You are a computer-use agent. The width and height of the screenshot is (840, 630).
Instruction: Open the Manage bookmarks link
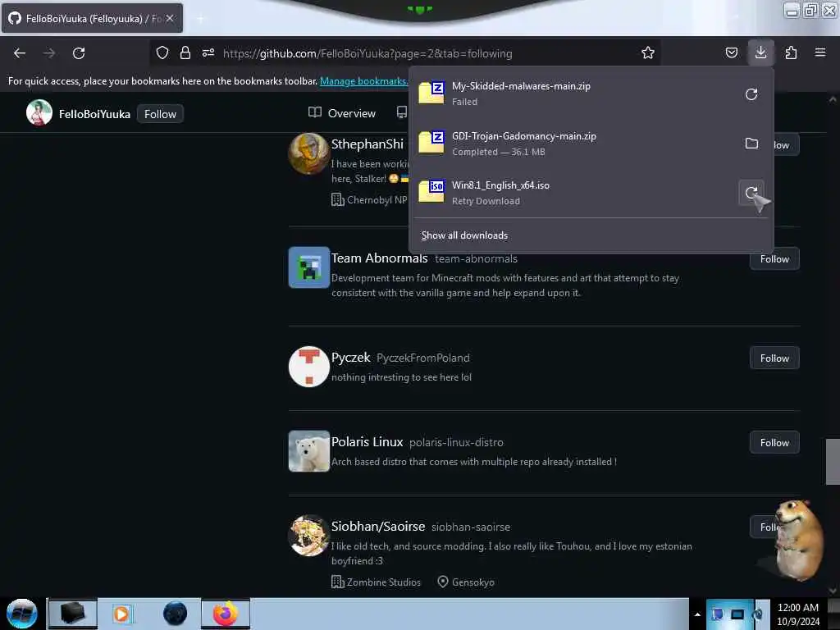[x=363, y=81]
